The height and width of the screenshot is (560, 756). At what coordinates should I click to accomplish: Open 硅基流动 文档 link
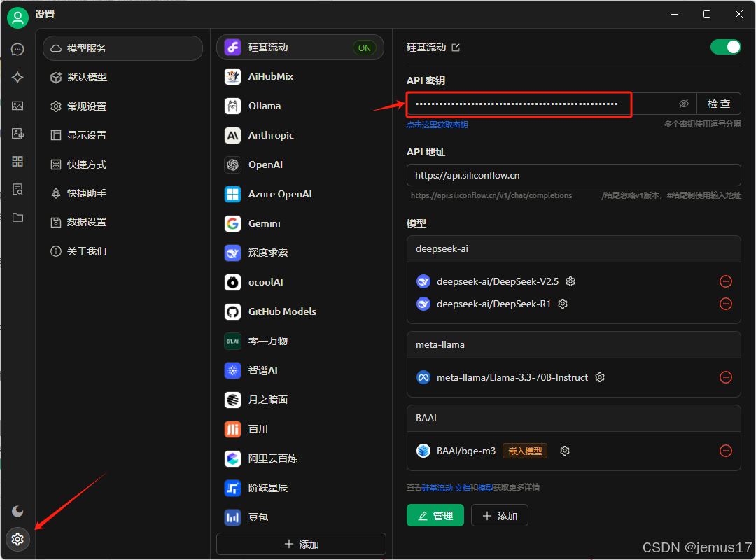(446, 488)
